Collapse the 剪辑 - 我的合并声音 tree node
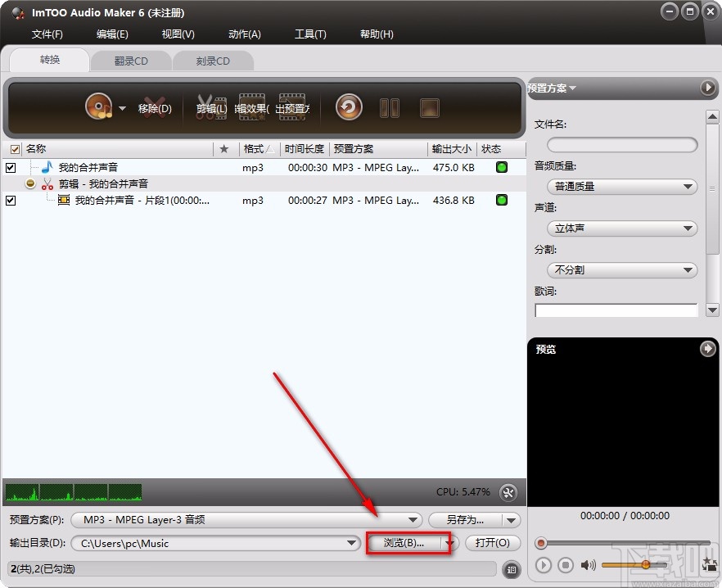 29,183
